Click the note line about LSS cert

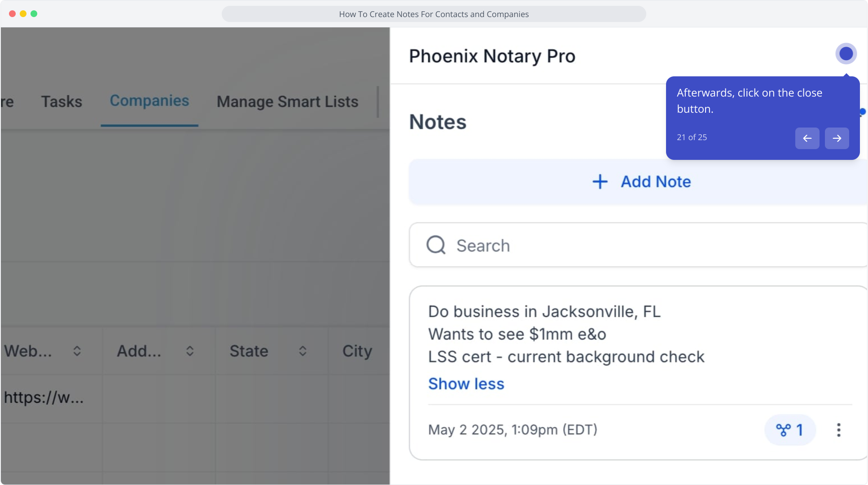566,357
